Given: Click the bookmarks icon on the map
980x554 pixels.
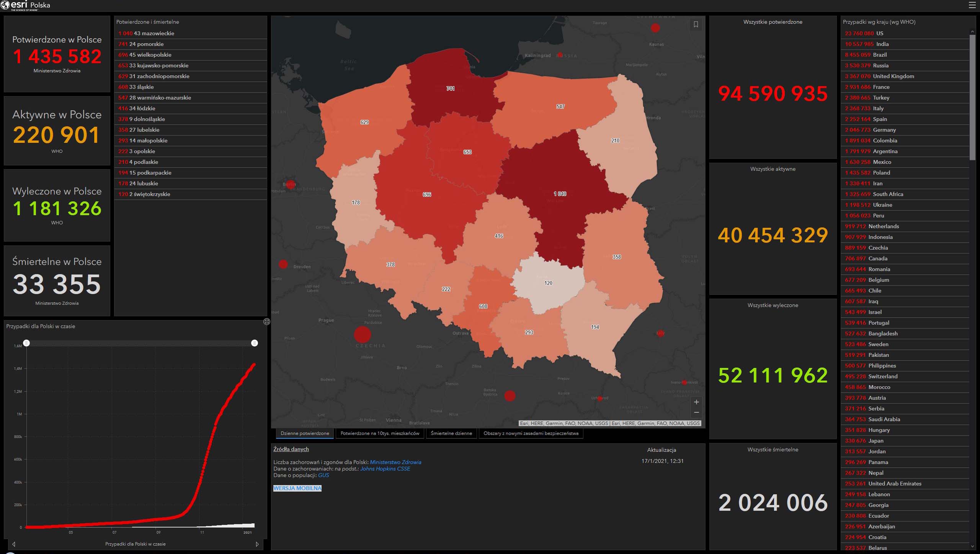Looking at the screenshot, I should (x=696, y=25).
